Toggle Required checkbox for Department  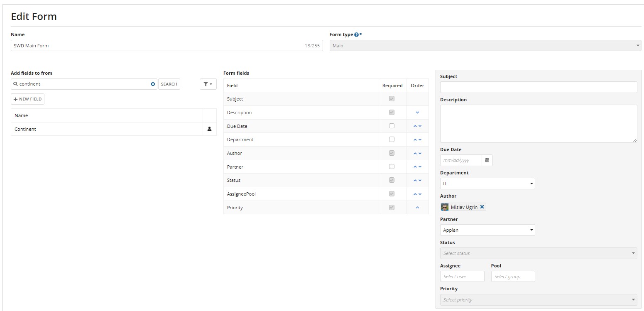392,140
